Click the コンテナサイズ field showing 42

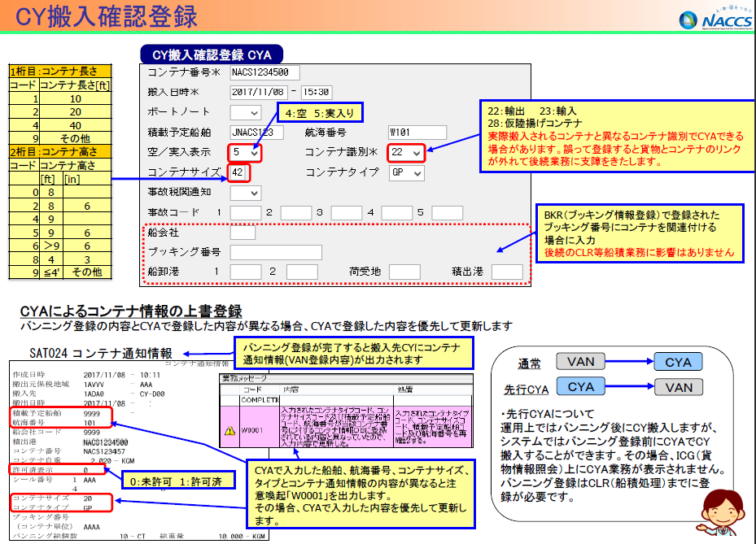239,172
